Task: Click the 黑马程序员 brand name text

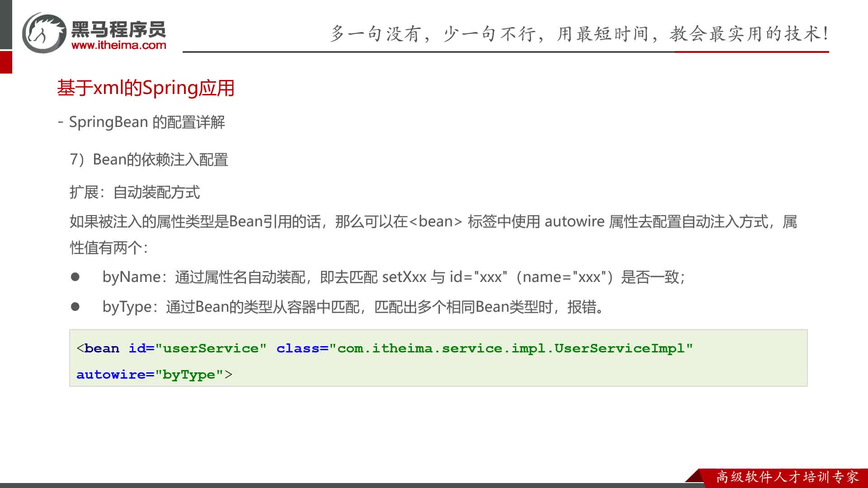Action: coord(119,29)
